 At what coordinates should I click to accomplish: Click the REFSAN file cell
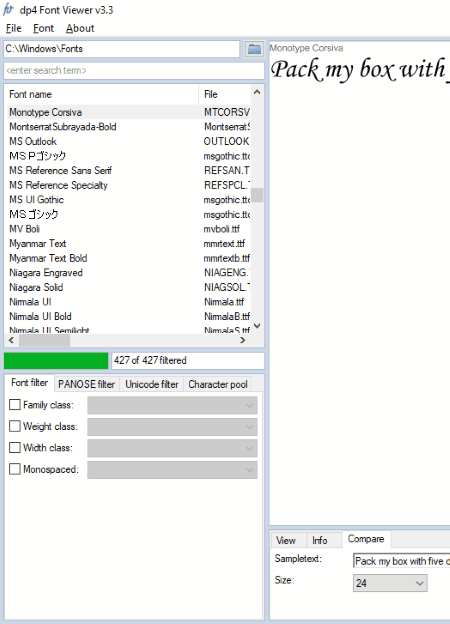pos(226,170)
